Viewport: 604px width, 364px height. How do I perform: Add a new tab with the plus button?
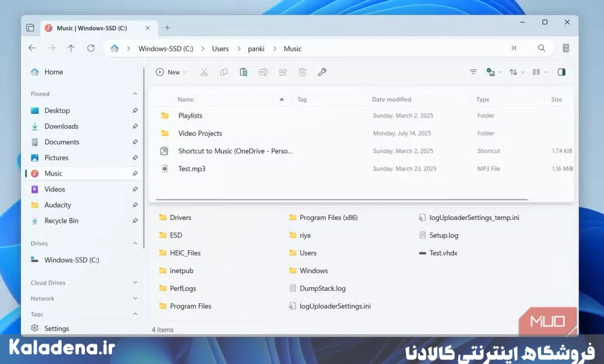[167, 28]
